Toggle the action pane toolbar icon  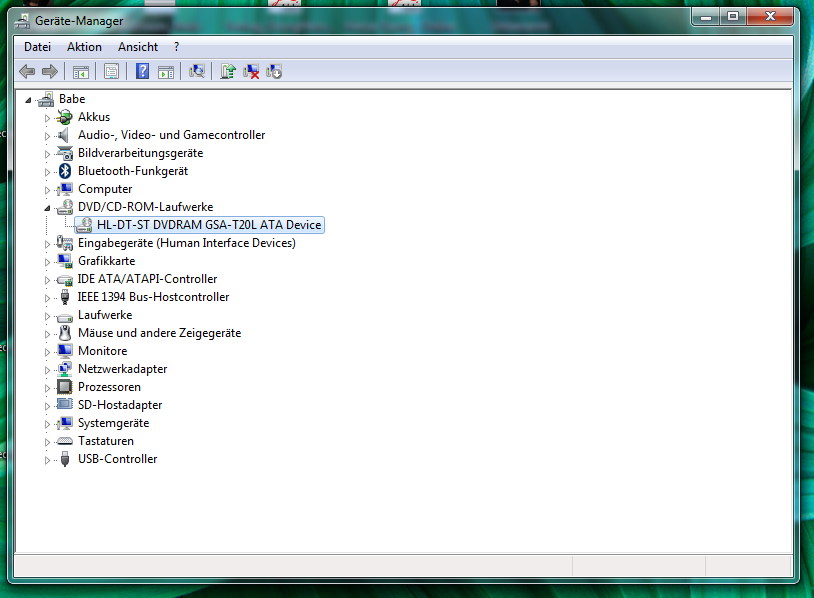point(166,72)
